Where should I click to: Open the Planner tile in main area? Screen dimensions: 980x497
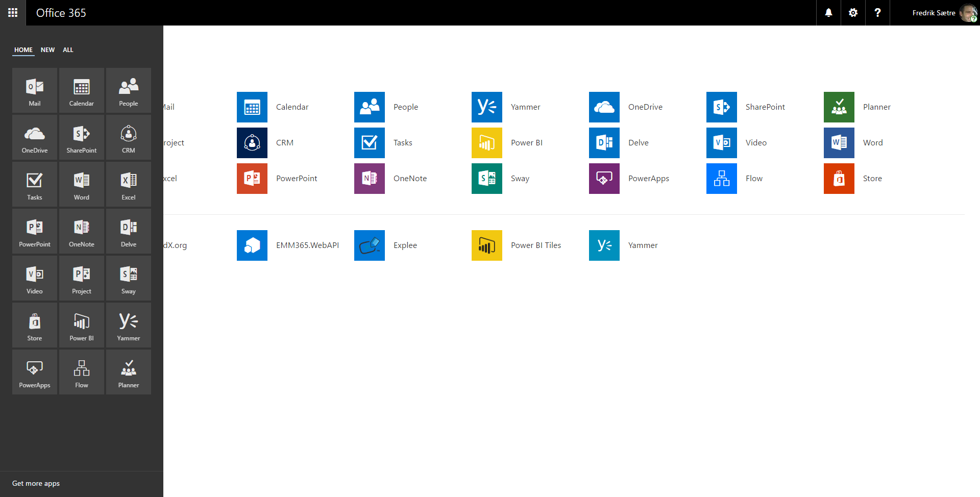839,107
